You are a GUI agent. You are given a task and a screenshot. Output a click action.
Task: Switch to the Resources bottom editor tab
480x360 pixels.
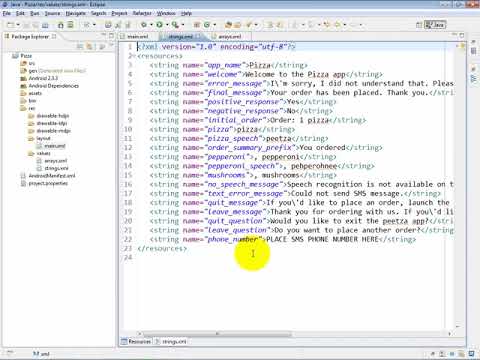[136, 341]
